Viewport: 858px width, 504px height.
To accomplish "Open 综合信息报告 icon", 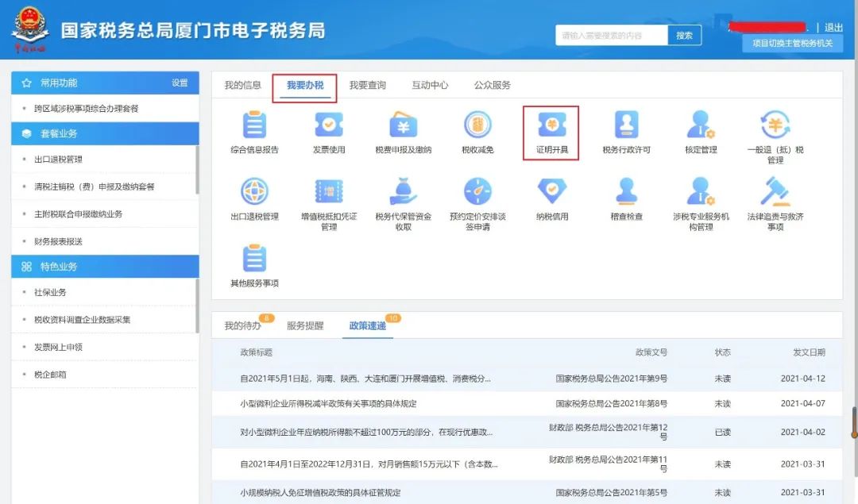I will point(254,125).
